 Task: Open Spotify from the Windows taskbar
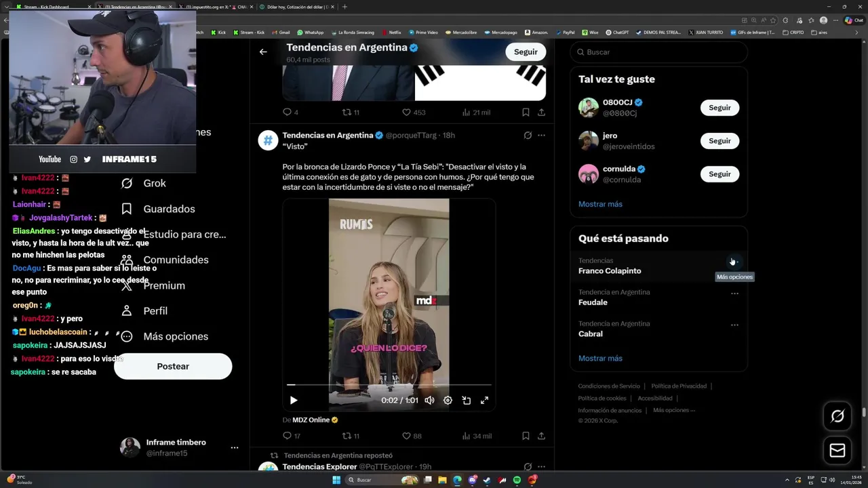tap(517, 480)
